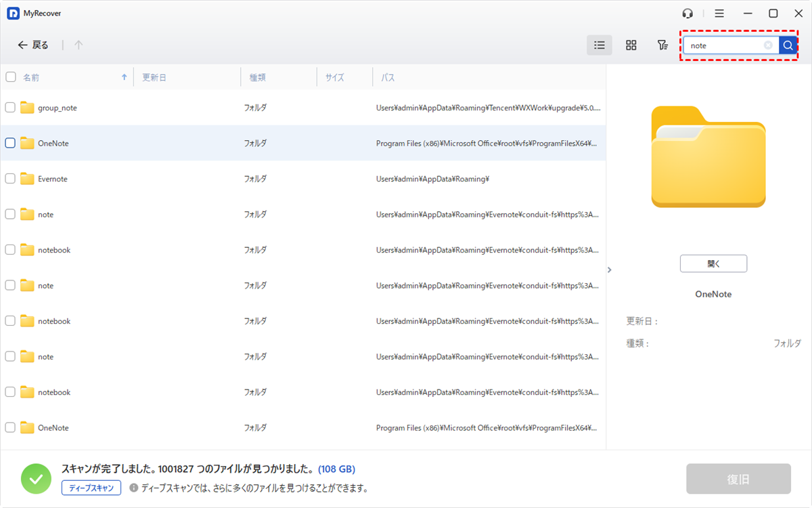
Task: Click the 戻る back button
Action: (x=33, y=45)
